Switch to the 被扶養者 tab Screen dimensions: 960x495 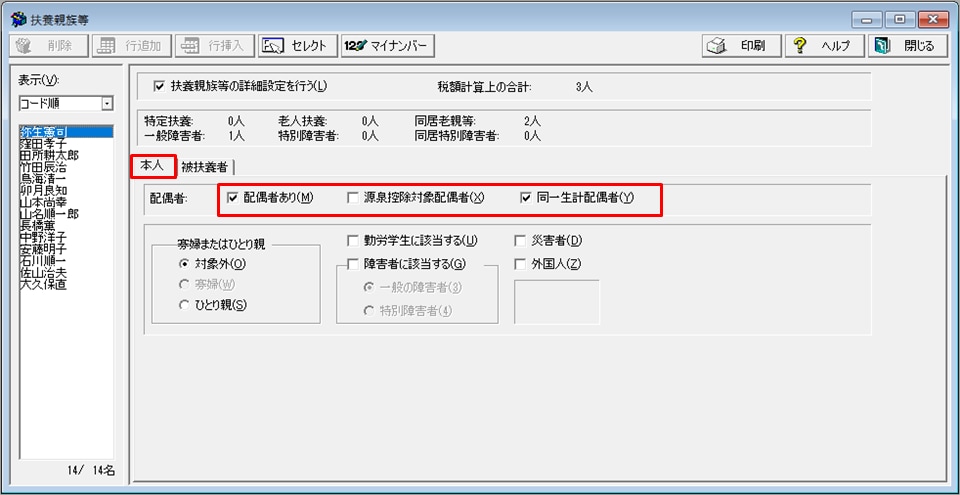(204, 166)
